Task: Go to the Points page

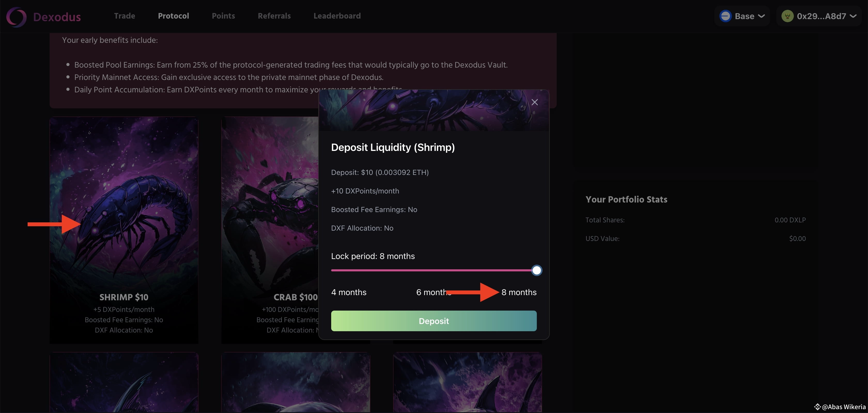Action: [223, 16]
